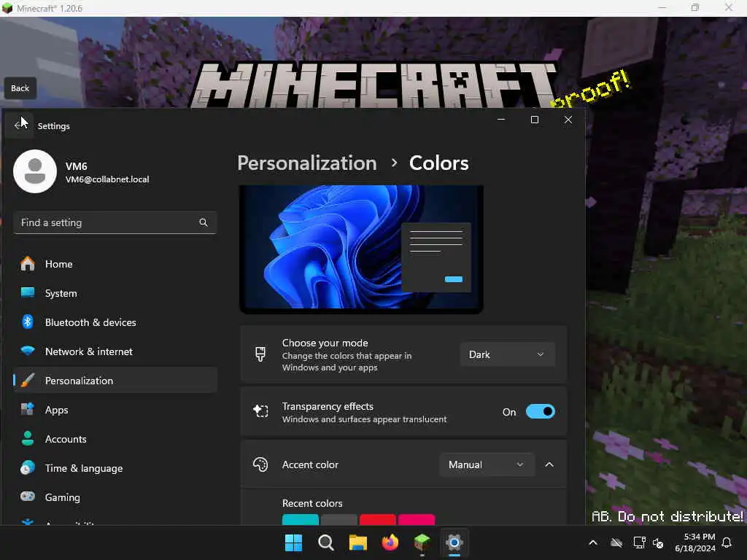Click the muted volume tray icon
Image resolution: width=747 pixels, height=560 pixels.
[x=659, y=542]
